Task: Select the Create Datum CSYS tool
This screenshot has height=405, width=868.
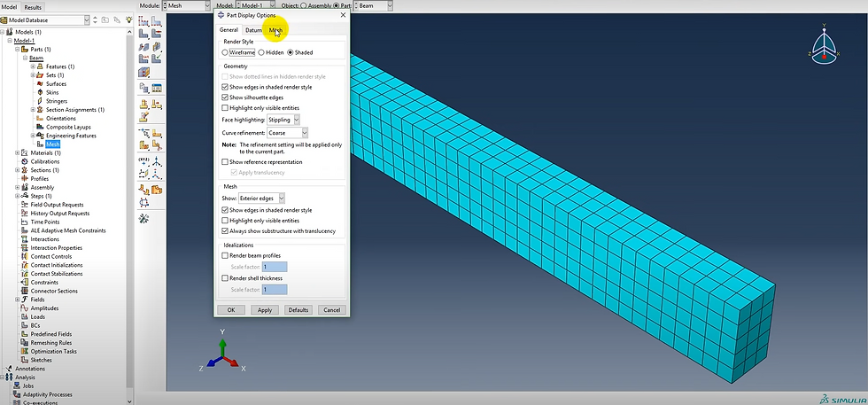Action: (x=157, y=174)
